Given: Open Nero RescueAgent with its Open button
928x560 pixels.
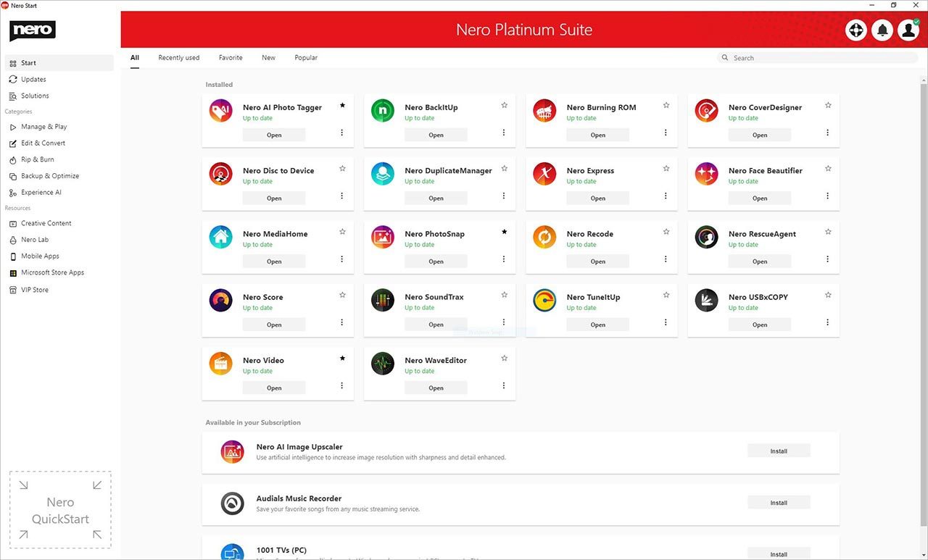Looking at the screenshot, I should pos(760,262).
